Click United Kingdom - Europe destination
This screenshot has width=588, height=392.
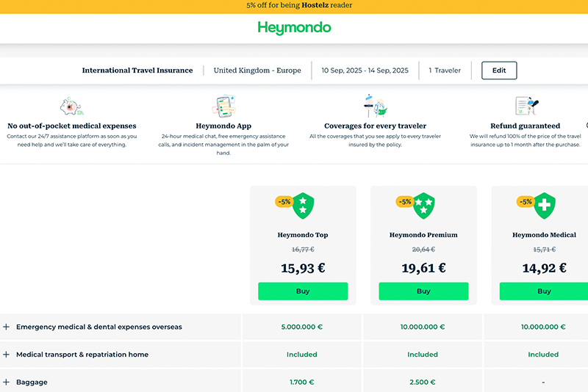pos(257,70)
